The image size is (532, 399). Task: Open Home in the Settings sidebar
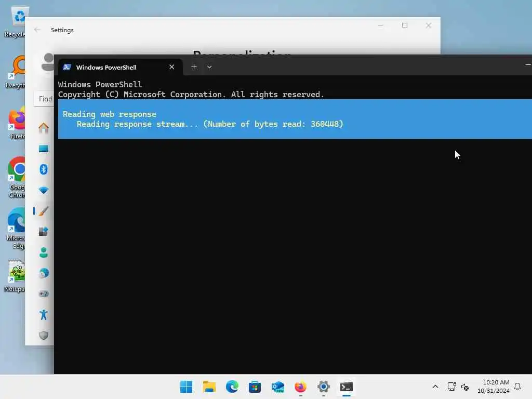[44, 128]
